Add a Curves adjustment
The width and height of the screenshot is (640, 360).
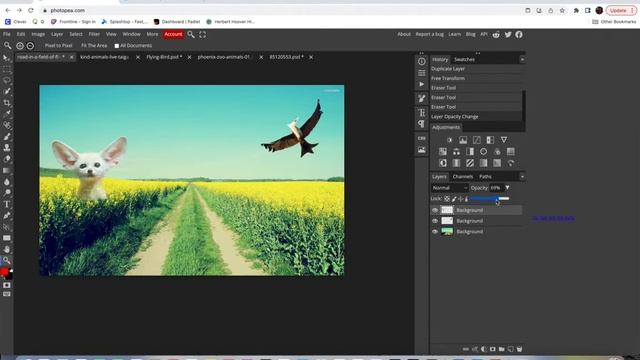pyautogui.click(x=476, y=140)
